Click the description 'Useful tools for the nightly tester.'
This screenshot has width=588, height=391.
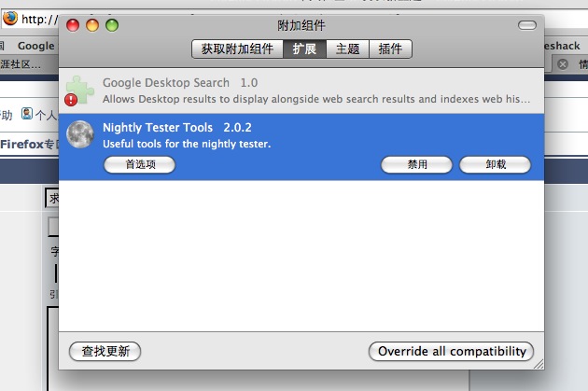click(x=187, y=144)
